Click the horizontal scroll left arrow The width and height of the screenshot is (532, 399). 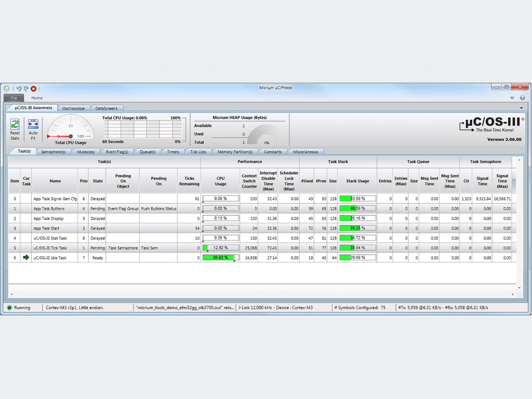(x=12, y=294)
